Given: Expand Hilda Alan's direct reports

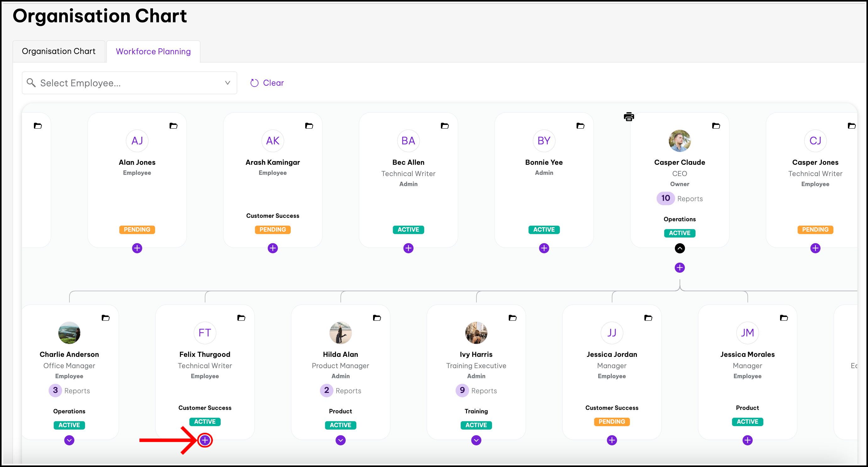Looking at the screenshot, I should coord(340,440).
